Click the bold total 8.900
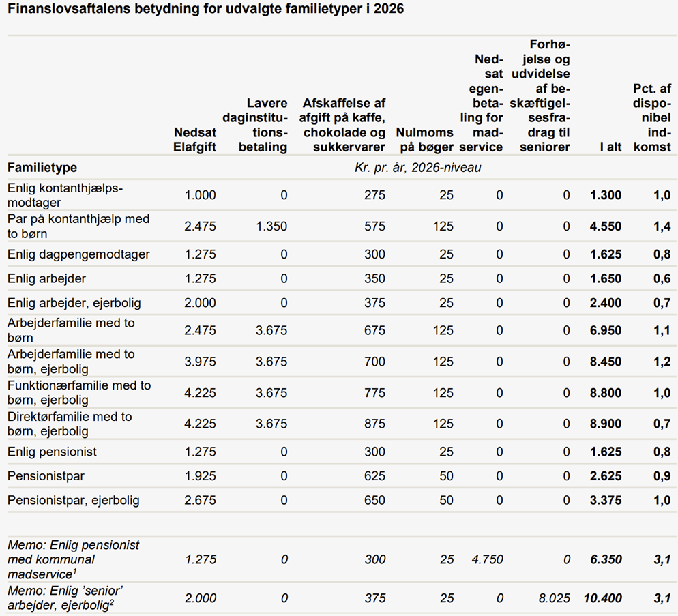The height and width of the screenshot is (616, 678). pyautogui.click(x=605, y=424)
